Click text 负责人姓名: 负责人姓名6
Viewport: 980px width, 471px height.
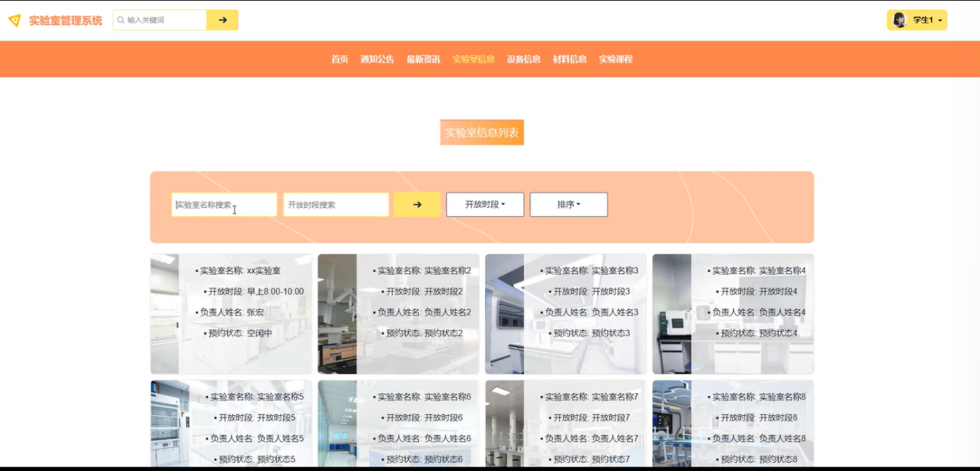point(424,438)
